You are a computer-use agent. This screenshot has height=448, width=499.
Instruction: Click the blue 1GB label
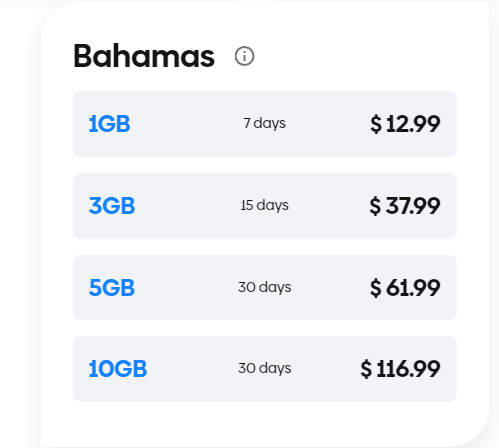click(x=109, y=124)
